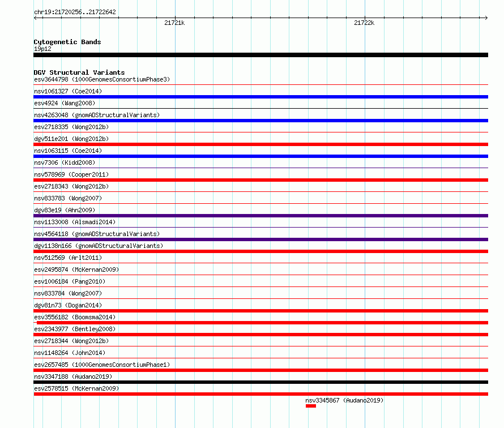
Task: Select the blue nsv1063115 (Coe2014) bar
Action: pyautogui.click(x=260, y=156)
